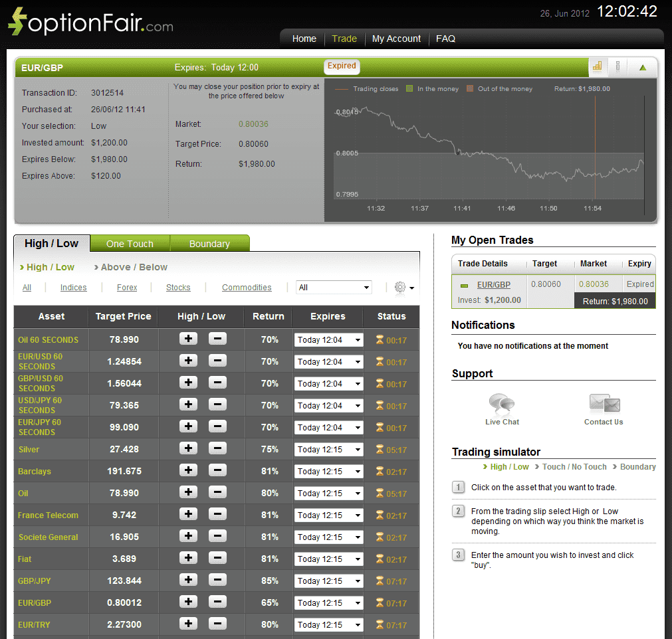
Task: Open the chart view icon in trade panel
Action: click(598, 66)
